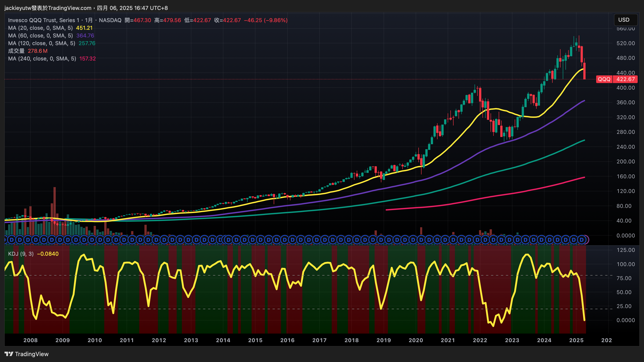644x362 pixels.
Task: Select the MA (20, close, 0, SMA, 5) legend
Action: [x=40, y=28]
